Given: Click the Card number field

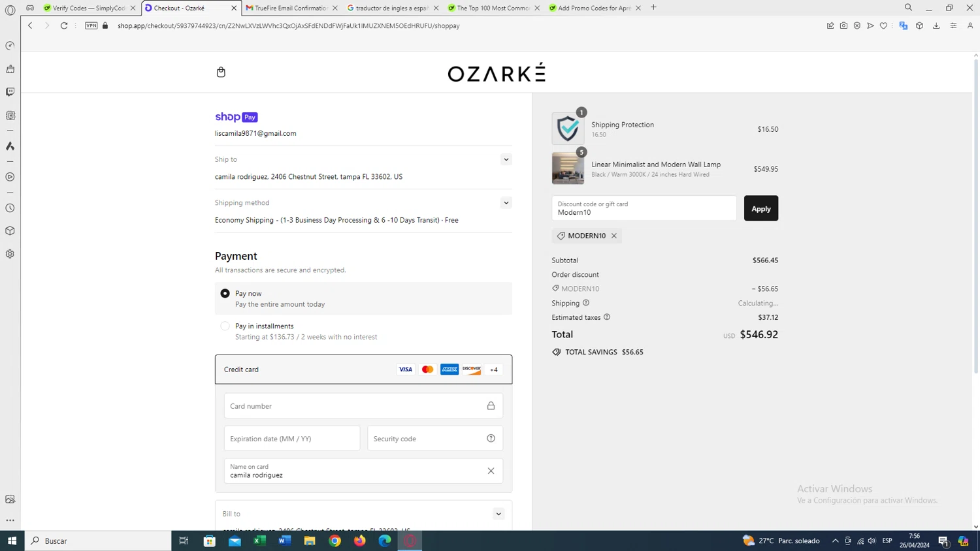Looking at the screenshot, I should (x=363, y=406).
